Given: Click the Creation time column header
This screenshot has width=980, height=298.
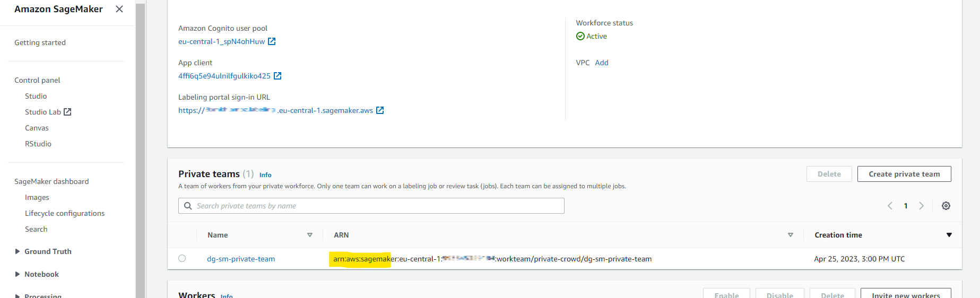Looking at the screenshot, I should pos(838,235).
